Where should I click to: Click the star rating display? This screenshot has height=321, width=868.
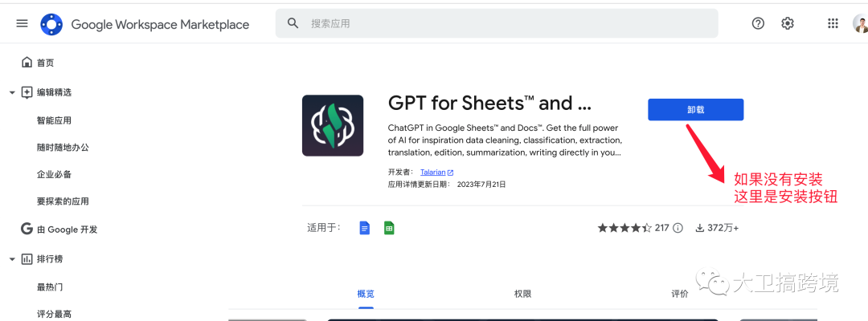click(624, 228)
